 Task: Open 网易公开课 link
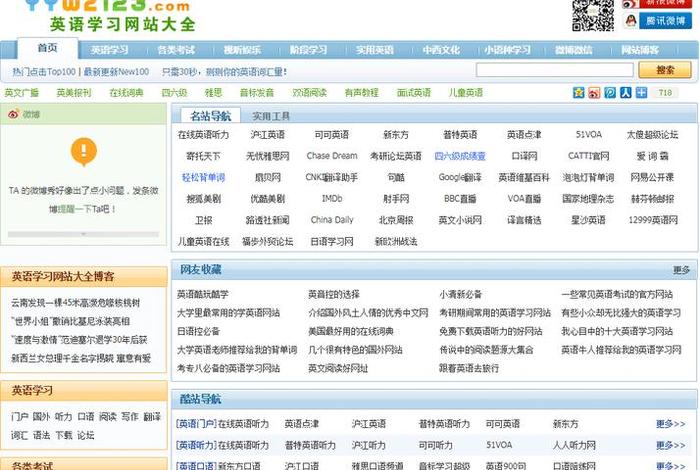tap(652, 177)
